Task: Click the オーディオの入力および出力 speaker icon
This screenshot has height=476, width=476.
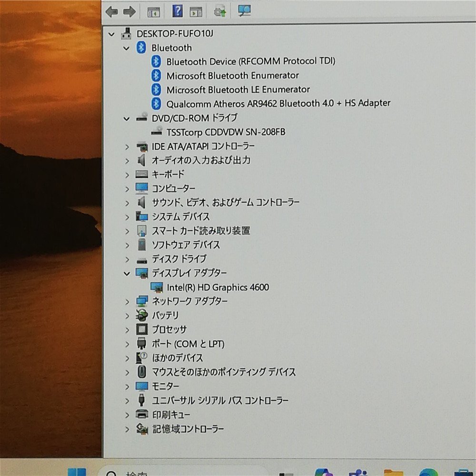Action: click(x=141, y=160)
